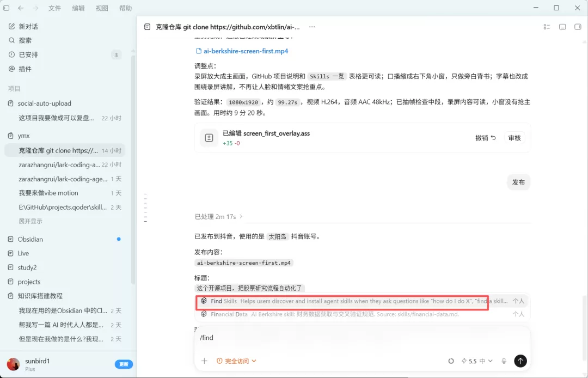Open the 完全访问 permission dropdown
This screenshot has height=378, width=588.
(x=237, y=361)
